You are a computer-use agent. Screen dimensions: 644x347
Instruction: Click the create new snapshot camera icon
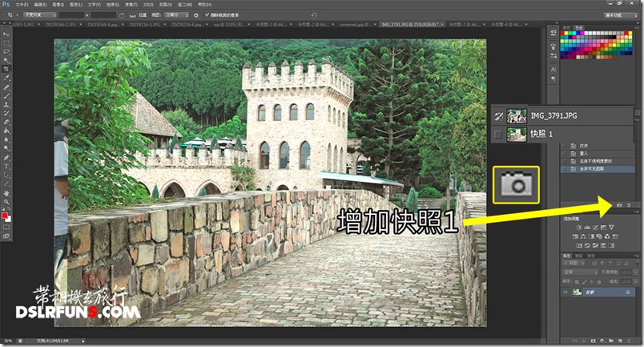click(619, 206)
